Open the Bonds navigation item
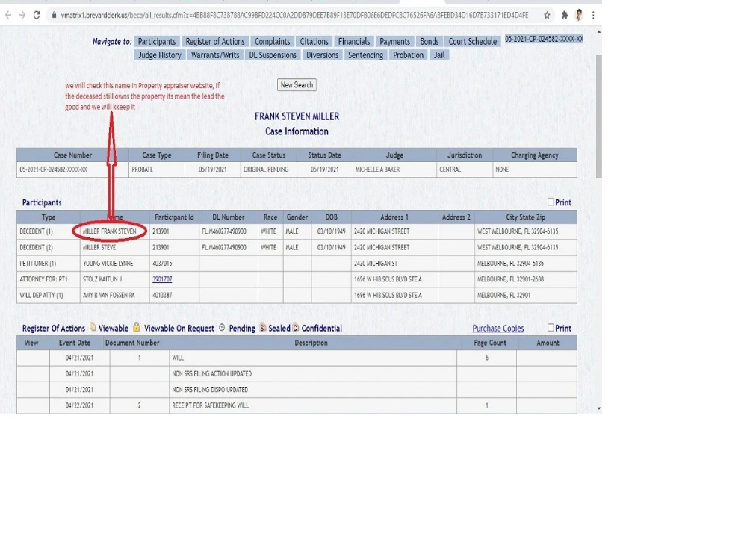This screenshot has width=747, height=560. click(x=430, y=41)
